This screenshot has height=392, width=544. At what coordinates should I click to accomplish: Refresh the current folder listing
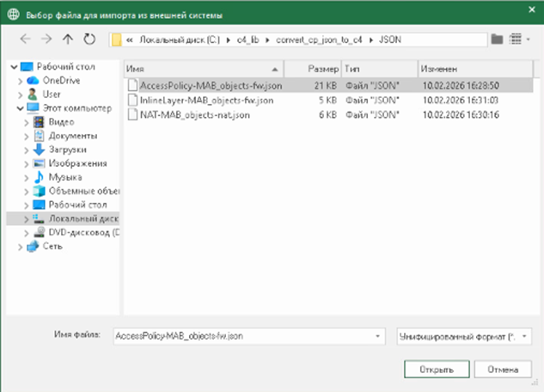(x=89, y=40)
